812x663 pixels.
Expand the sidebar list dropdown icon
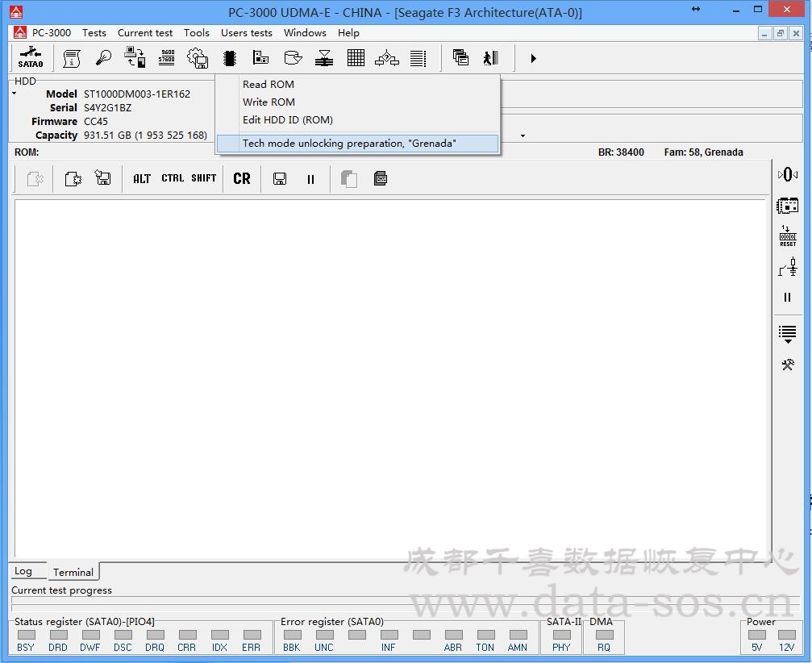(788, 333)
